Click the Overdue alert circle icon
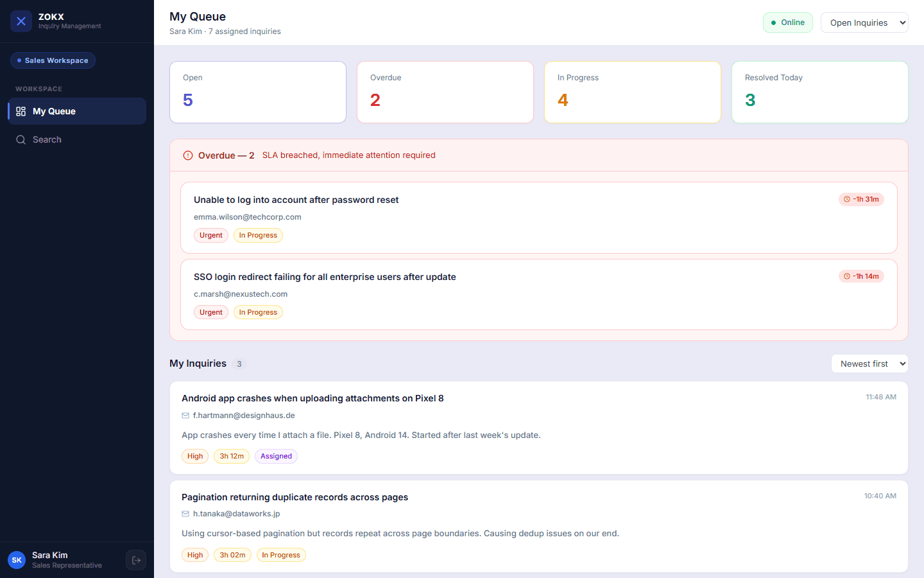 coord(188,155)
